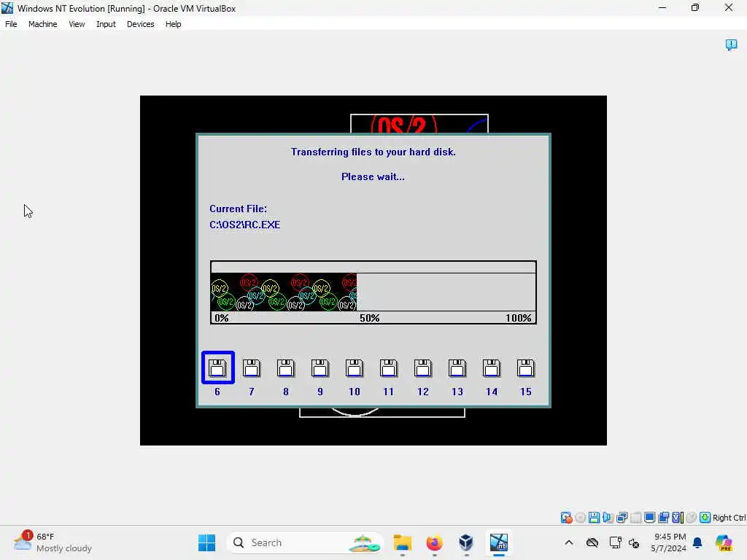Viewport: 747px width, 560px height.
Task: Click the audio status icon
Action: pos(608,518)
